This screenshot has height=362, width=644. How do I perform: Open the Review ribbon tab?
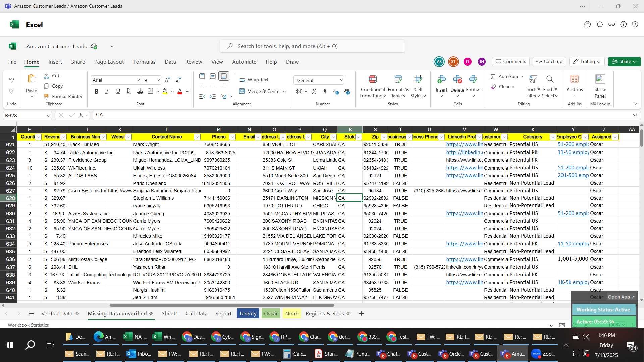[x=194, y=62]
